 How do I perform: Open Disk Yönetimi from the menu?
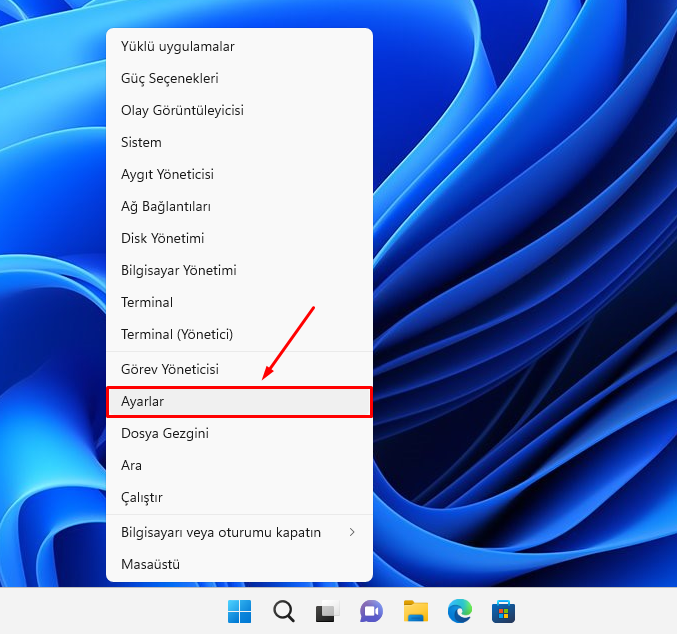coord(162,238)
